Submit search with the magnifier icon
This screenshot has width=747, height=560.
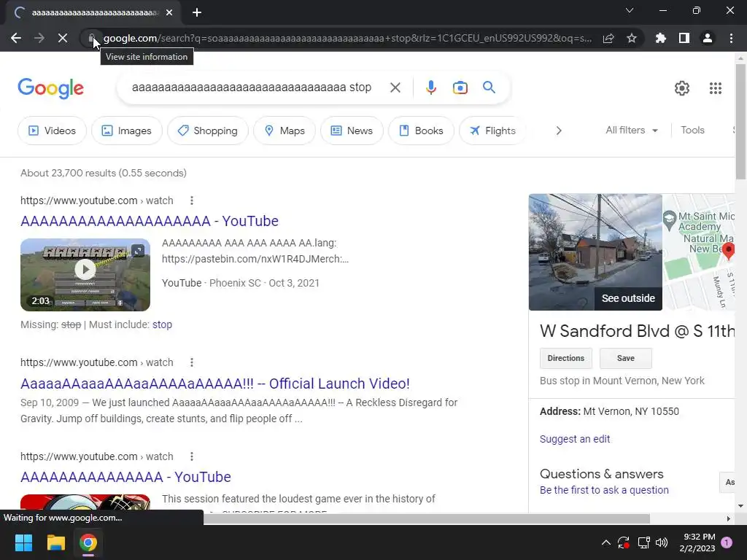tap(489, 87)
